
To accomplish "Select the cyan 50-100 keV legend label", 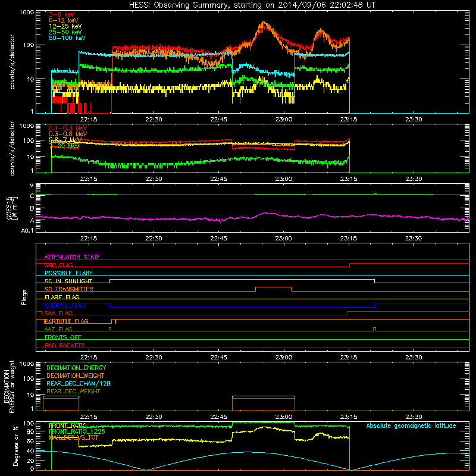I will (x=67, y=38).
